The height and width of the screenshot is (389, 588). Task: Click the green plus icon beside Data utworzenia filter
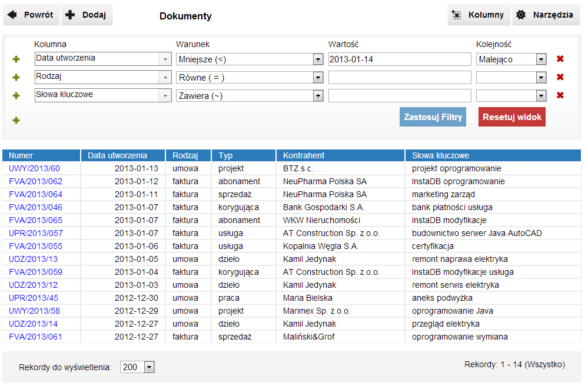(16, 59)
